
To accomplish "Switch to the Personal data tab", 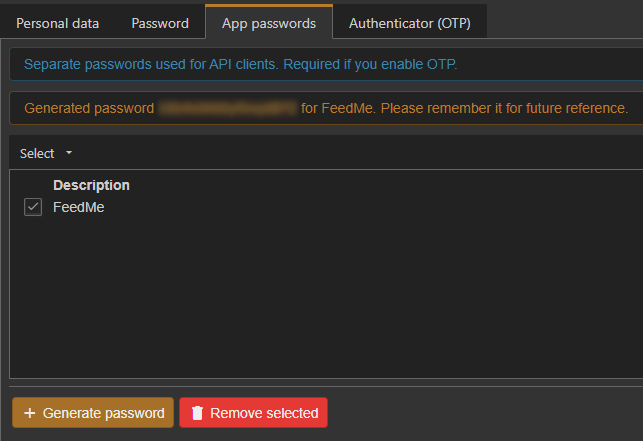I will (58, 22).
